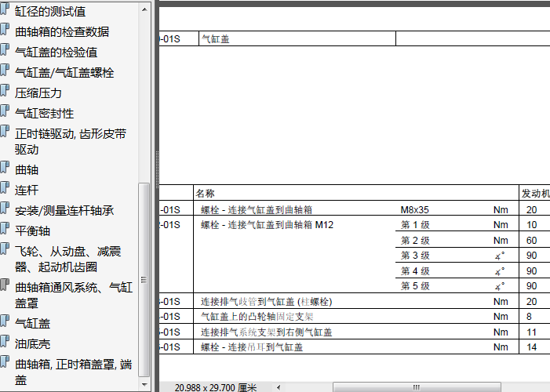The width and height of the screenshot is (550, 392).
Task: Click bookmark icon beside 气缸密封性
Action: pyautogui.click(x=4, y=111)
